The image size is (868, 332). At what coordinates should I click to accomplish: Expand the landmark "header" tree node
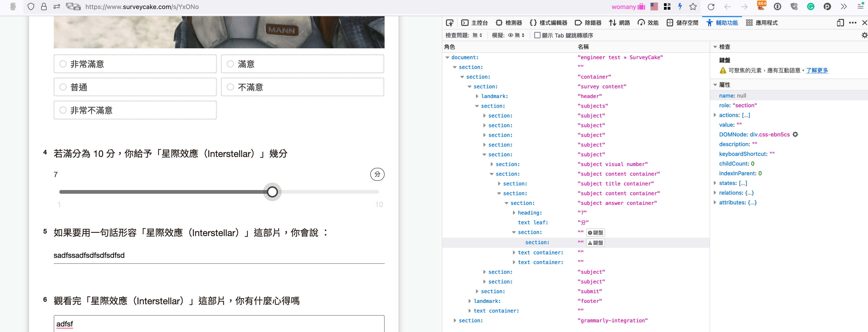pos(477,96)
